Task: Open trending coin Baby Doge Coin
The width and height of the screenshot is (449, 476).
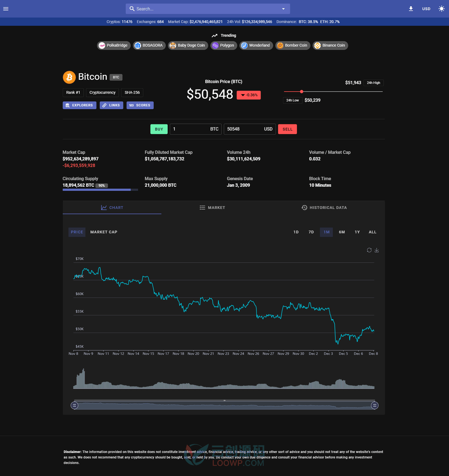Action: click(x=188, y=45)
